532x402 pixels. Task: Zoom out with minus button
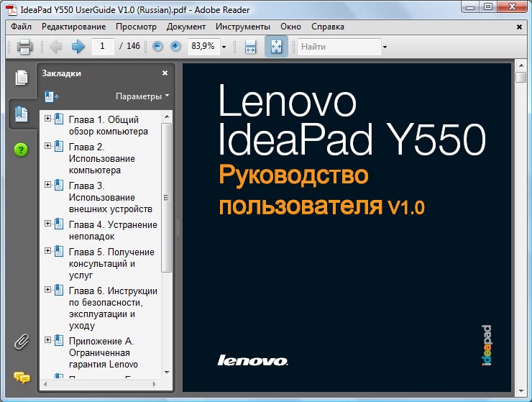click(x=157, y=47)
